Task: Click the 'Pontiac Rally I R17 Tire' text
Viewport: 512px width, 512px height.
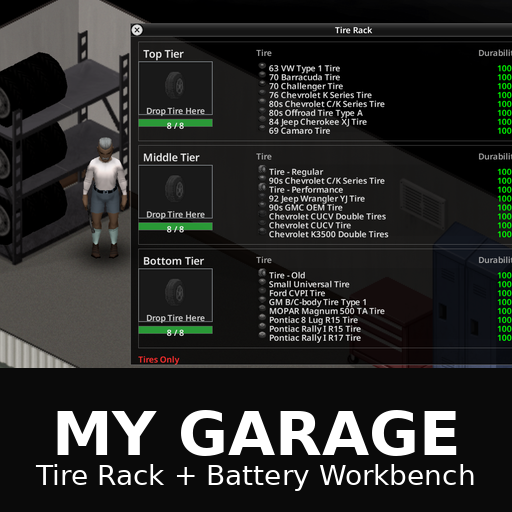Action: tap(315, 338)
